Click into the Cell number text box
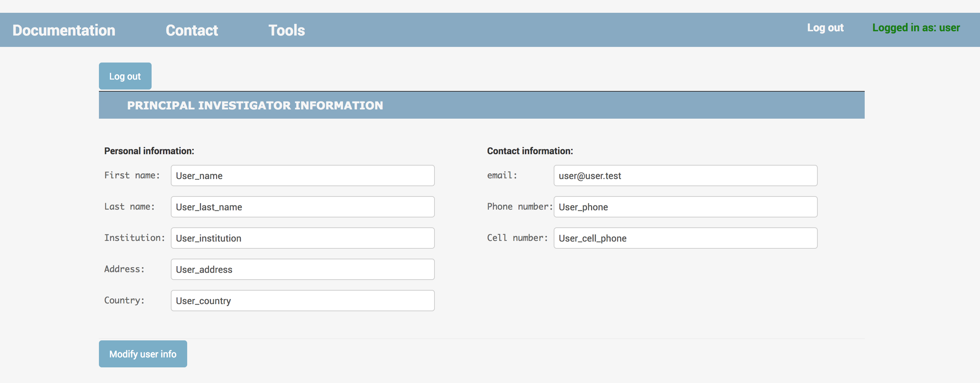980x383 pixels. 685,238
